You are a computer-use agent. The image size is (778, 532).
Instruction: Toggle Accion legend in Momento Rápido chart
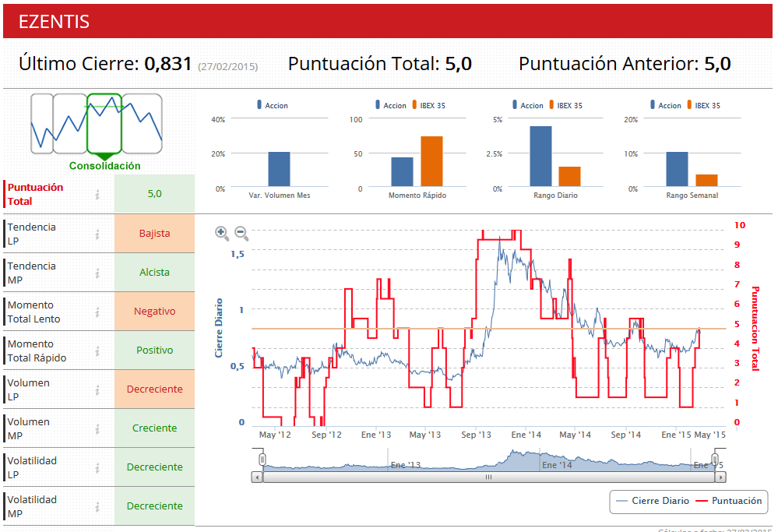(x=390, y=105)
